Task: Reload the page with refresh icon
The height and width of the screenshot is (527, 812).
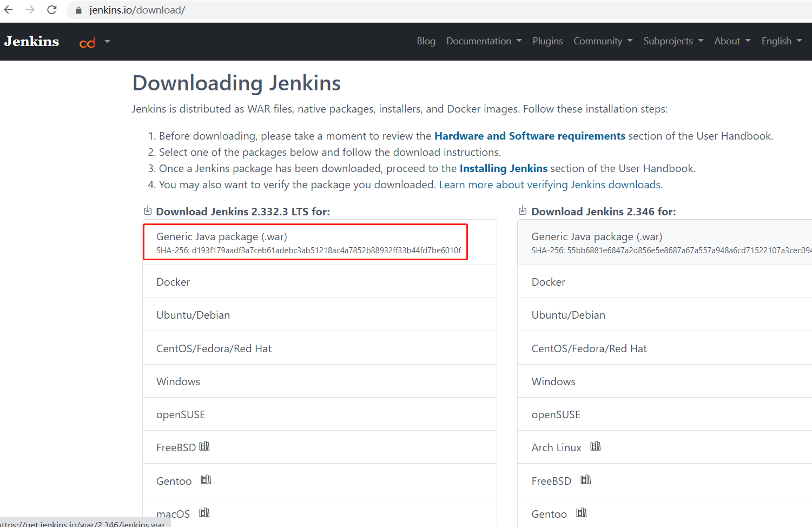Action: click(x=52, y=10)
